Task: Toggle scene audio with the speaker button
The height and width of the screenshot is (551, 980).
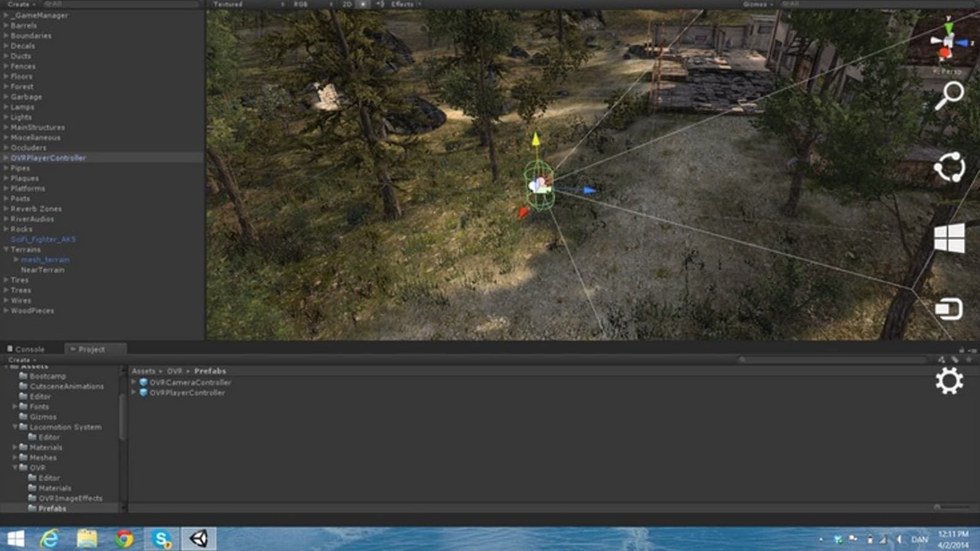Action: [x=380, y=4]
